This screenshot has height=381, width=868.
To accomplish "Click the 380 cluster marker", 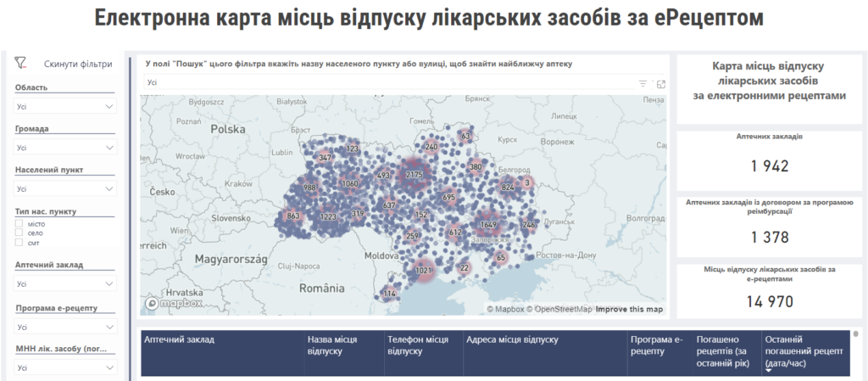I will (476, 166).
